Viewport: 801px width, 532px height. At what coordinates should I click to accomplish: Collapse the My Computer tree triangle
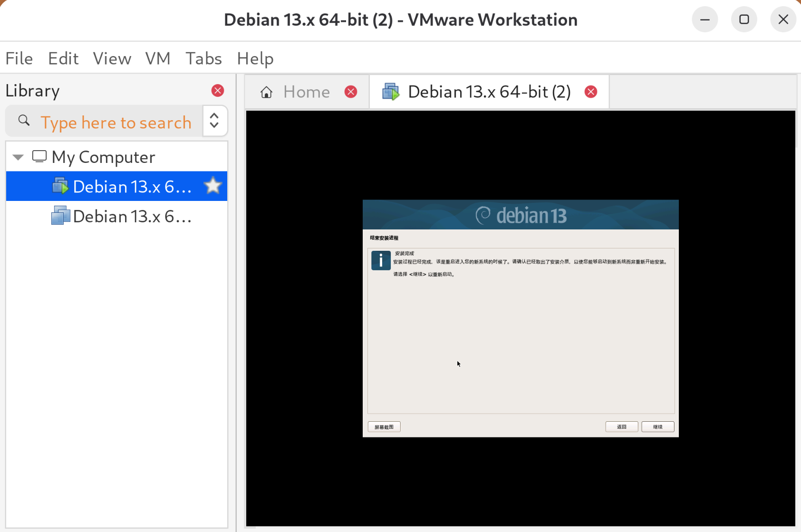click(18, 157)
